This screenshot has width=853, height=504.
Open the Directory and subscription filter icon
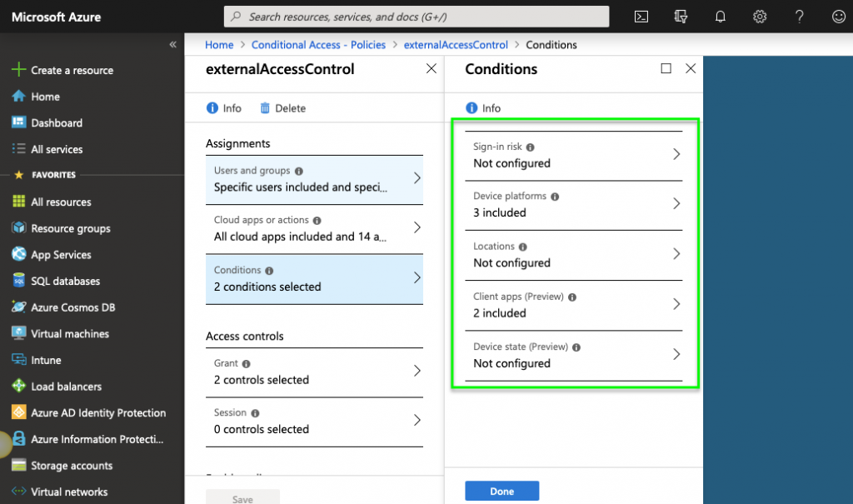click(x=681, y=17)
